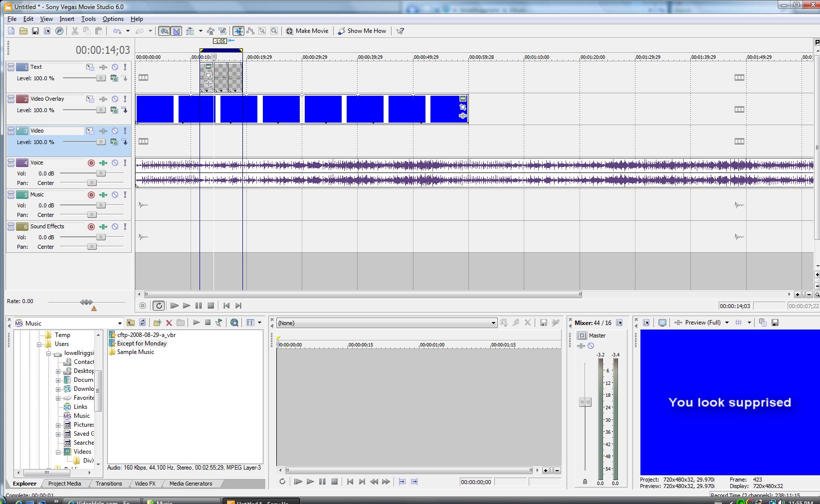Expand the Desktop folder in tree
The height and width of the screenshot is (504, 820).
point(58,371)
